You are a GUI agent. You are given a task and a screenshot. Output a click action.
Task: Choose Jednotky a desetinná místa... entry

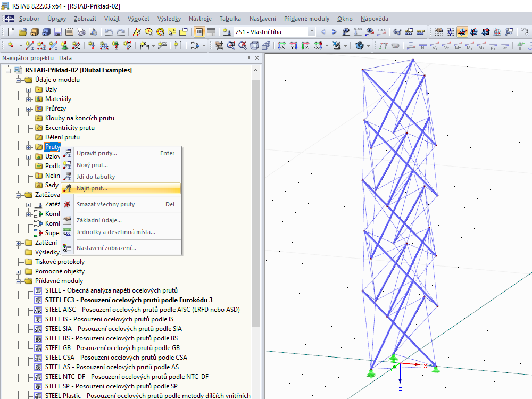click(x=121, y=232)
